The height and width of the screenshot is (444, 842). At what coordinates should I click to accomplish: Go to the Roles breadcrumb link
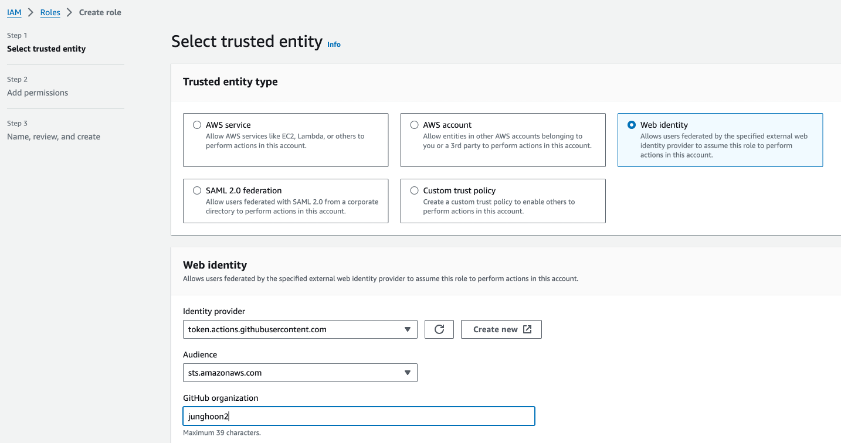49,11
